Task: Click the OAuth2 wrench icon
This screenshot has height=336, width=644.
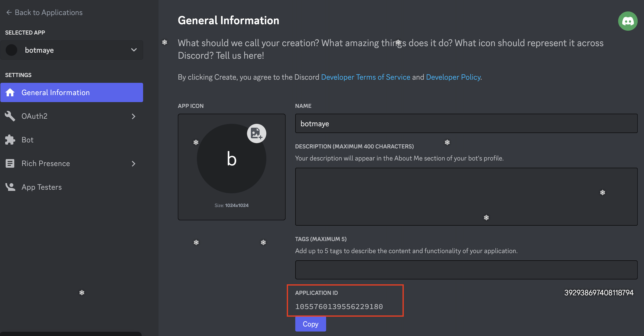Action: (x=10, y=116)
